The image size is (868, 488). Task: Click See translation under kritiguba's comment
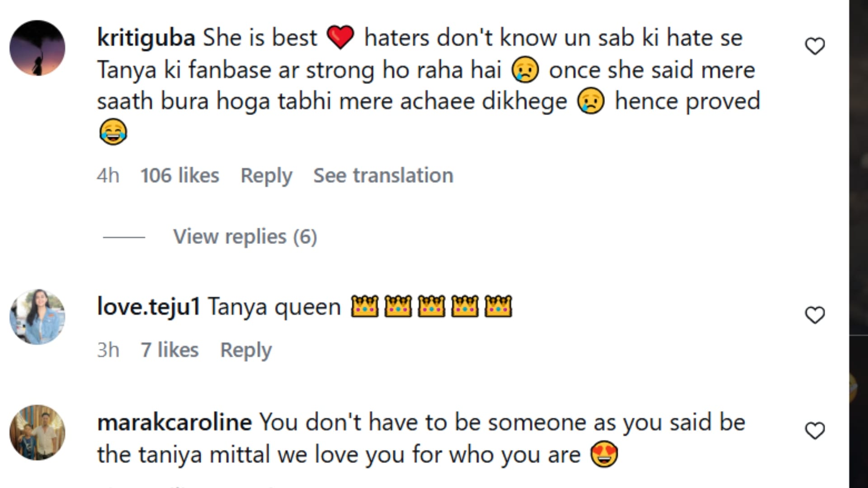coord(383,175)
